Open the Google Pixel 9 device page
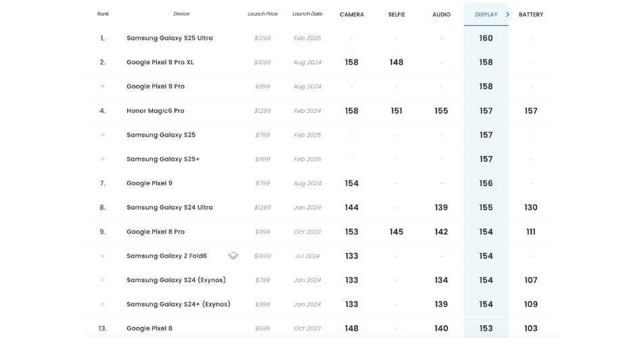This screenshot has width=644, height=338. 149,183
